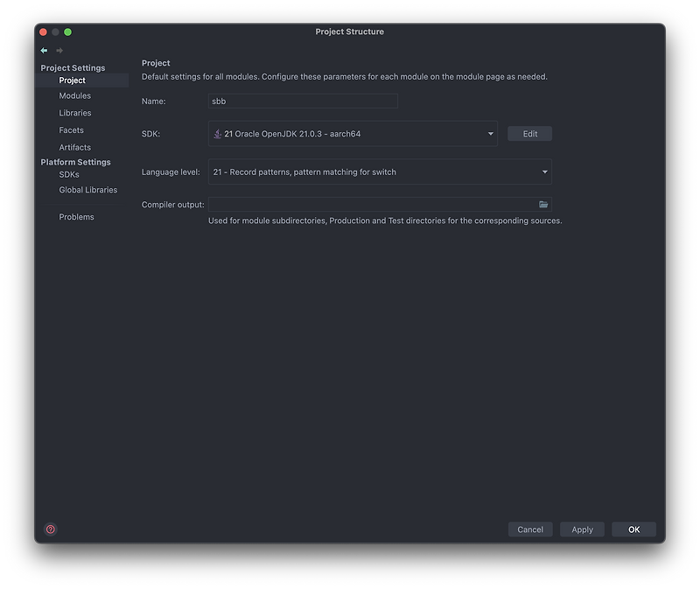This screenshot has height=589, width=700.
Task: Click the Edit button next to SDK
Action: coord(529,133)
